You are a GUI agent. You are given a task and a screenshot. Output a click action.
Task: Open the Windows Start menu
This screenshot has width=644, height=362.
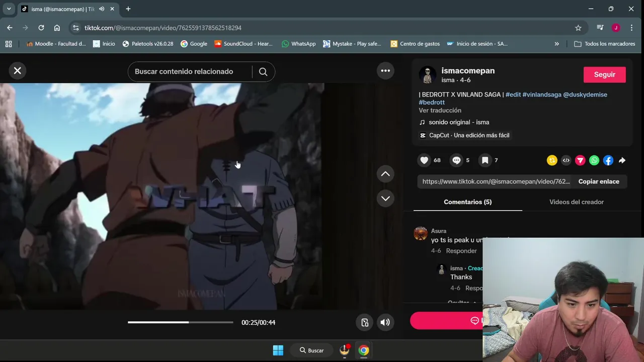click(278, 350)
